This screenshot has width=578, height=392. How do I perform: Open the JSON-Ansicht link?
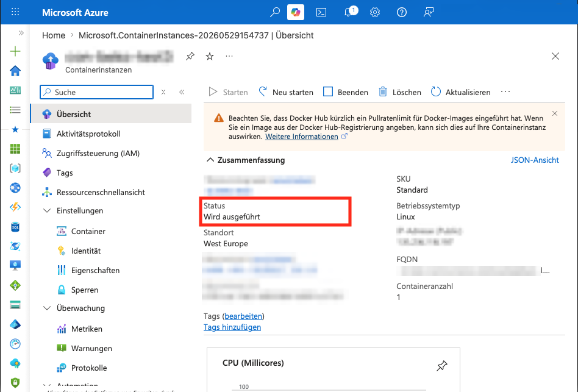(x=535, y=160)
